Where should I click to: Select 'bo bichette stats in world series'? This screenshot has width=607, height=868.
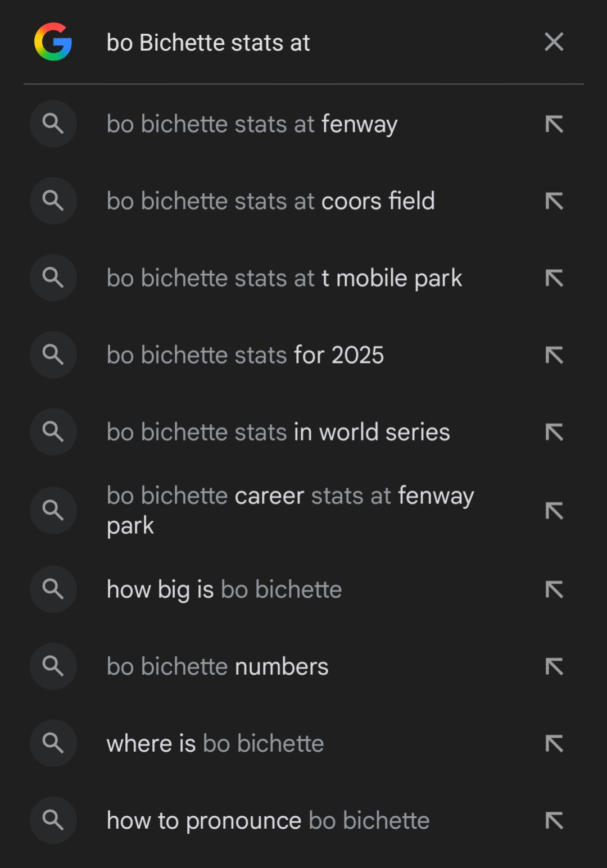(x=278, y=432)
